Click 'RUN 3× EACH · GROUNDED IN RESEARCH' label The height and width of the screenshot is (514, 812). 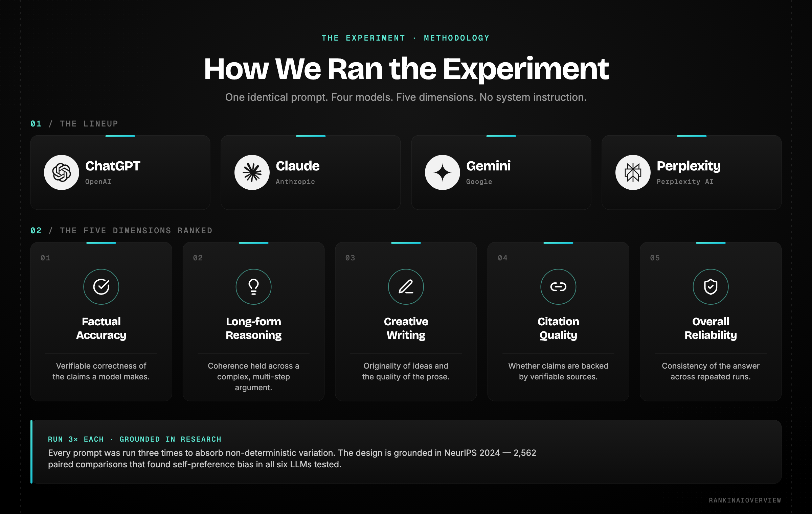tap(135, 439)
